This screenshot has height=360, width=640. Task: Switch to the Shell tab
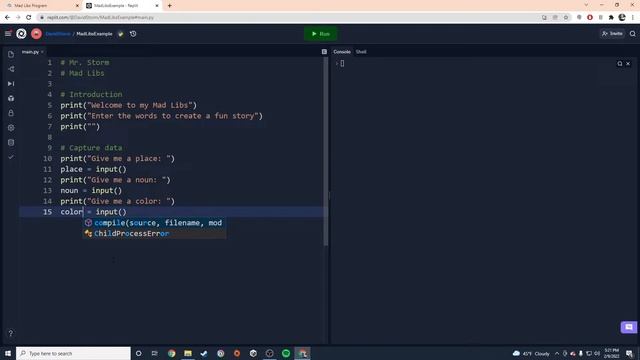pos(361,52)
